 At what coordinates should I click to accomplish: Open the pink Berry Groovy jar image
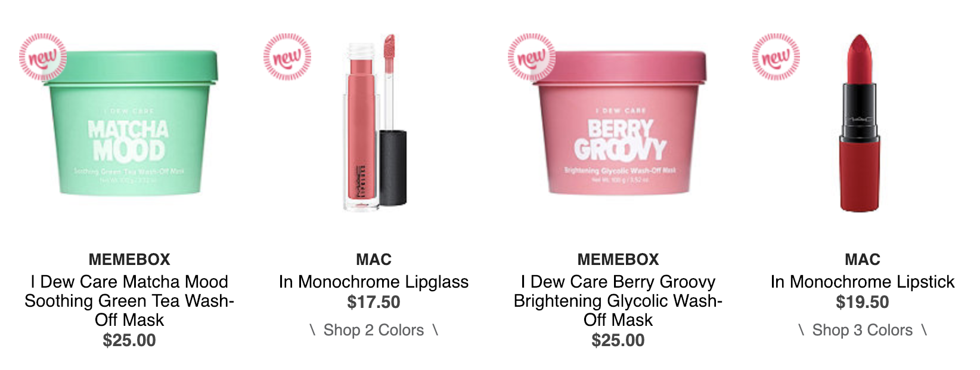coord(618,123)
